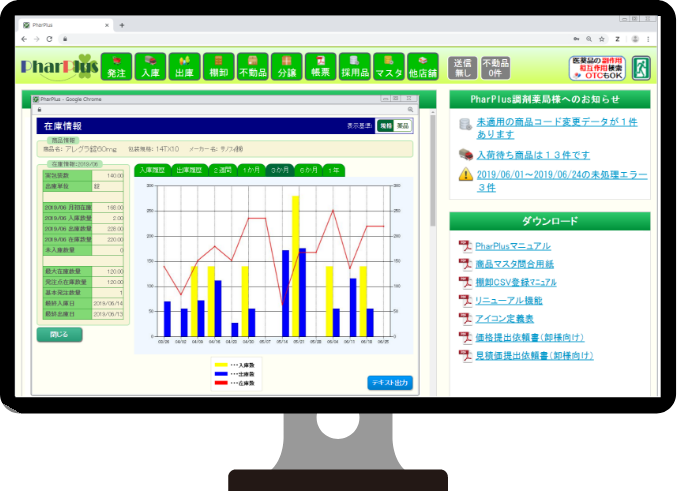Open the 発注 (order) menu icon
677x492 pixels.
tap(117, 67)
